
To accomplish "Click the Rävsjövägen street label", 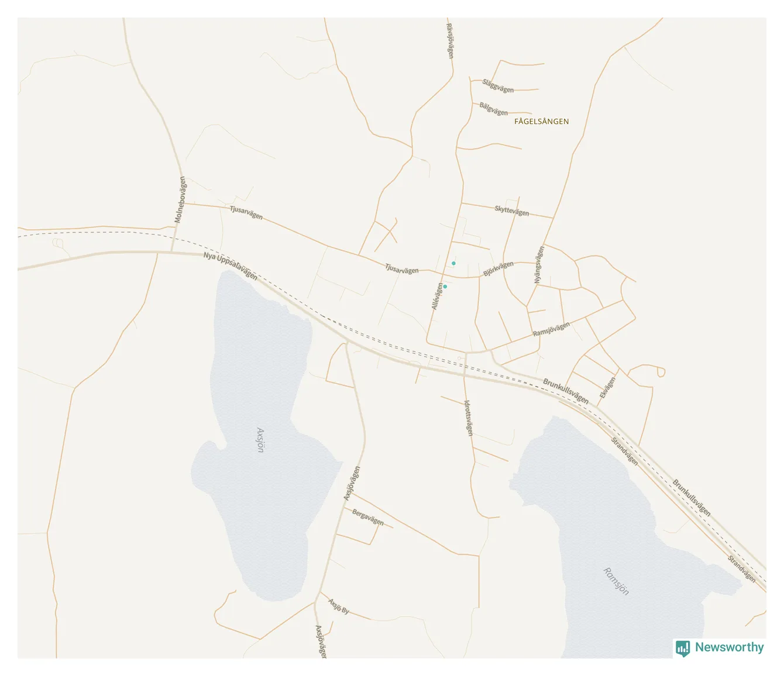I will (449, 40).
